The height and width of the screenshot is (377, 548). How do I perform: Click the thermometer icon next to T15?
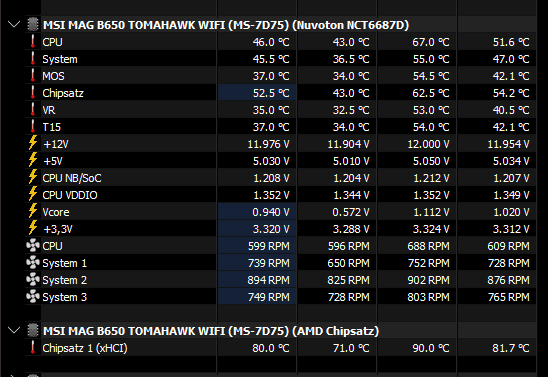[x=33, y=126]
